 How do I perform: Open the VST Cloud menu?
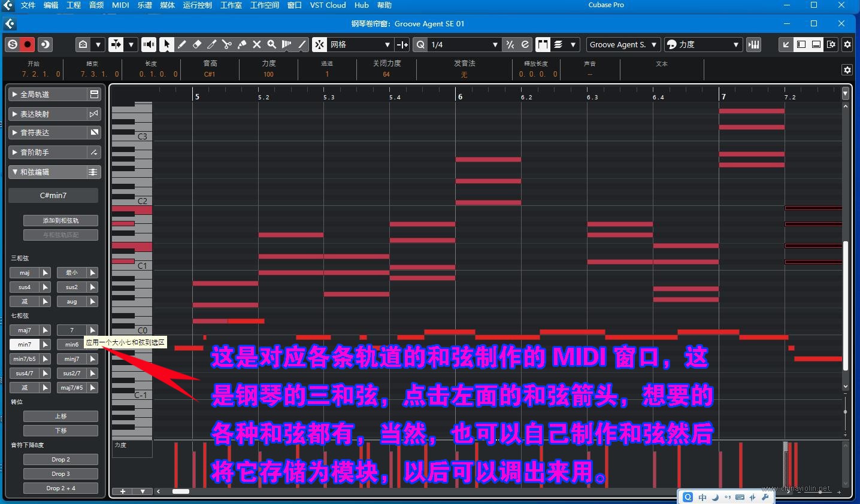click(x=328, y=5)
